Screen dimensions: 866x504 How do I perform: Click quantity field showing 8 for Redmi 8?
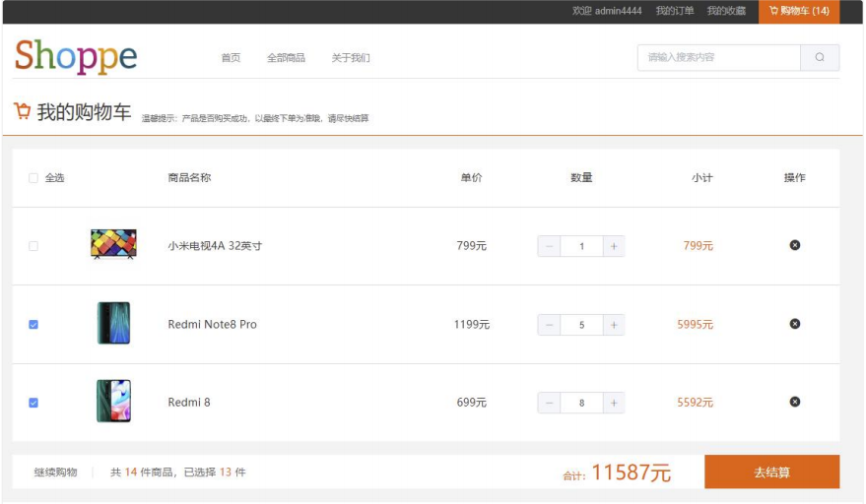tap(581, 403)
